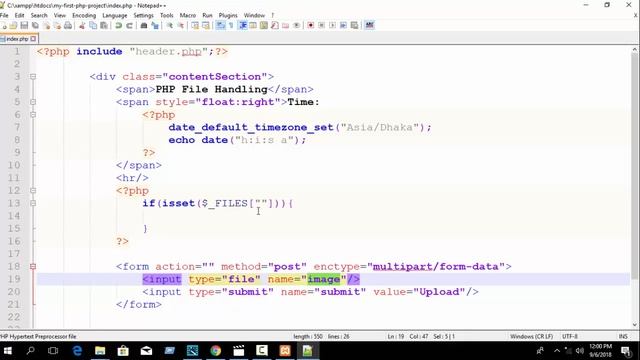This screenshot has width=640, height=360.
Task: Close the index.php tab with its X
Action: click(33, 39)
